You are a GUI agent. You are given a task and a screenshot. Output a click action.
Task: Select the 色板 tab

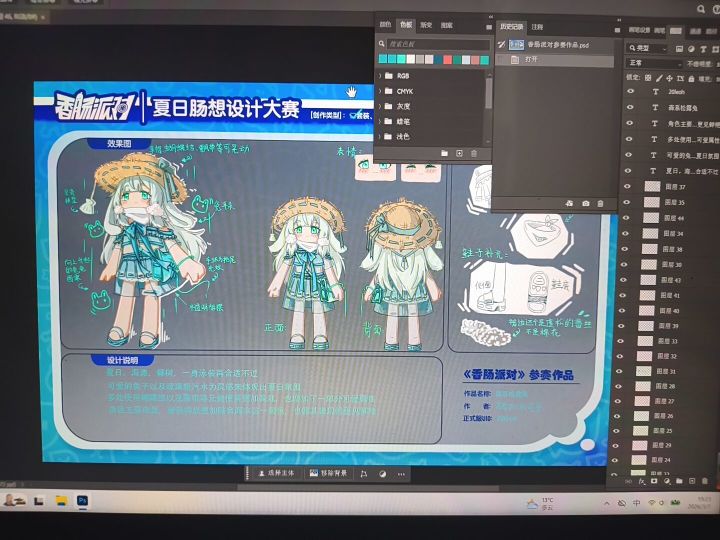click(405, 25)
